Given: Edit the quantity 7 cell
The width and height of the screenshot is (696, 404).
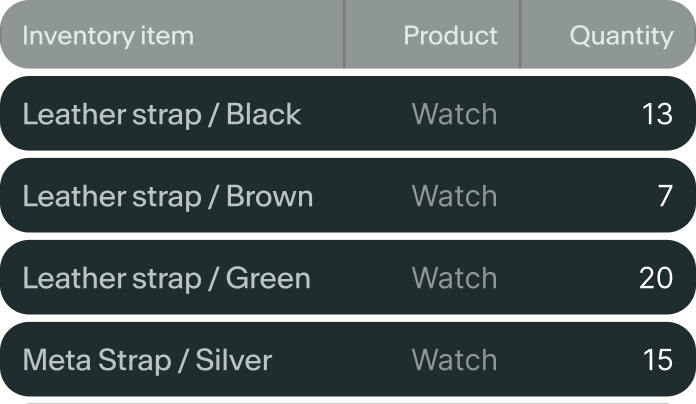Looking at the screenshot, I should click(665, 197).
